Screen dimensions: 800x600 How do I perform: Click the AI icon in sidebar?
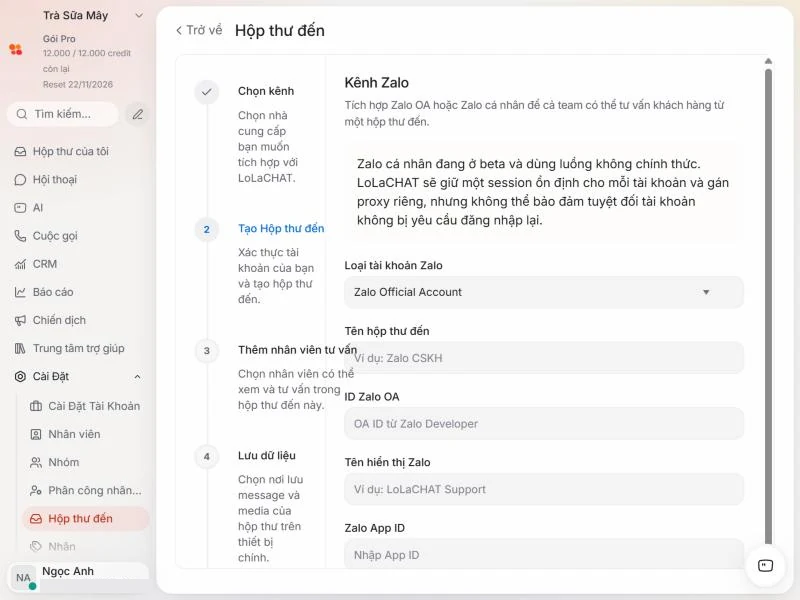coord(20,208)
